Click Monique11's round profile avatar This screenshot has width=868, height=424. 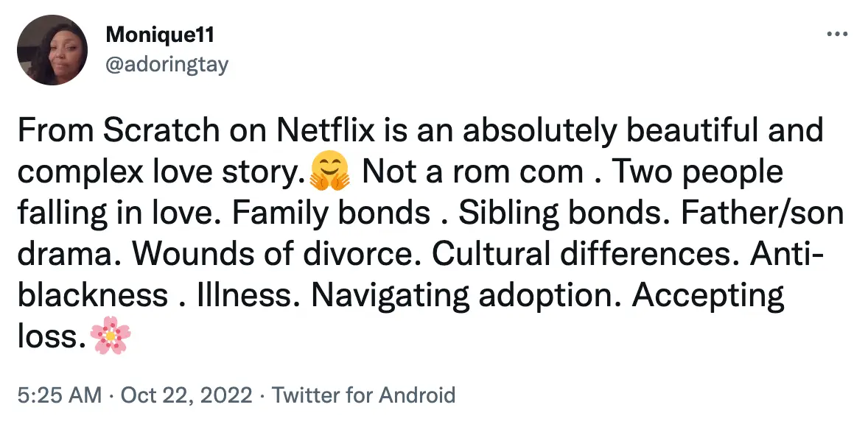pos(50,49)
